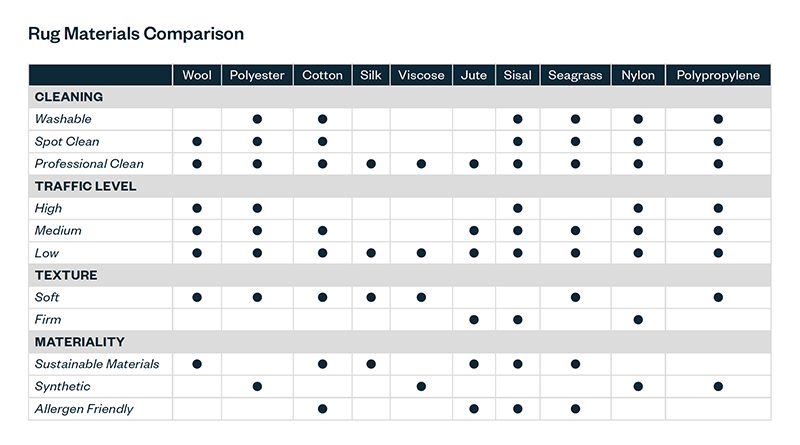This screenshot has height=445, width=800.
Task: Click the Wool dot in Sustainable Materials row
Action: pos(197,365)
